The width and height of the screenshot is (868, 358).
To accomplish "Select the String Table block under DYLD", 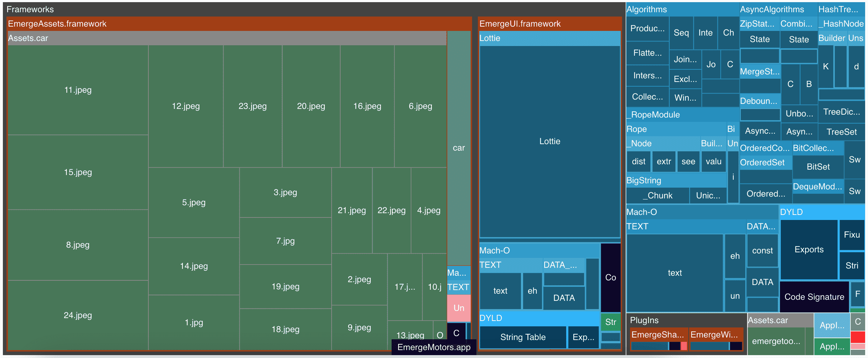I will pyautogui.click(x=523, y=337).
